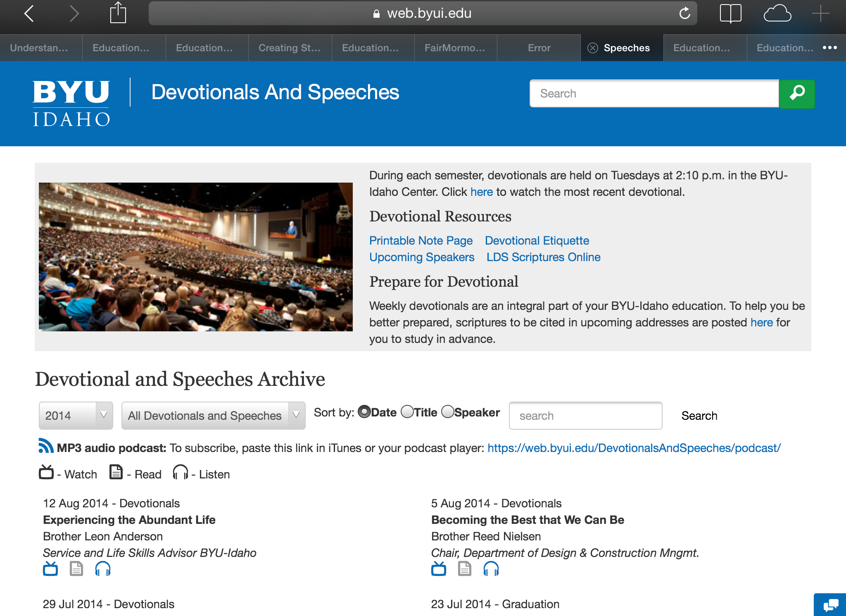Viewport: 846px width, 616px height.
Task: Listen to Reed Nielsen's devotional audio
Action: coord(491,569)
